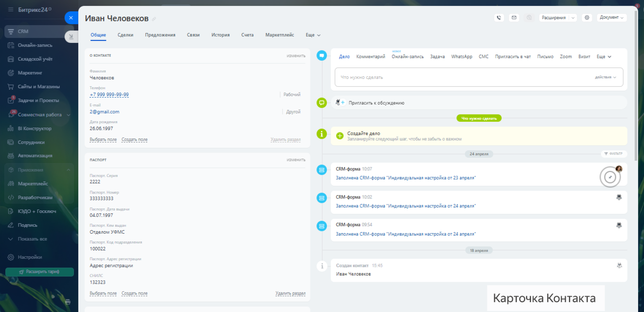This screenshot has width=644, height=312.
Task: Click the Что нужно сделать input field
Action: click(463, 77)
